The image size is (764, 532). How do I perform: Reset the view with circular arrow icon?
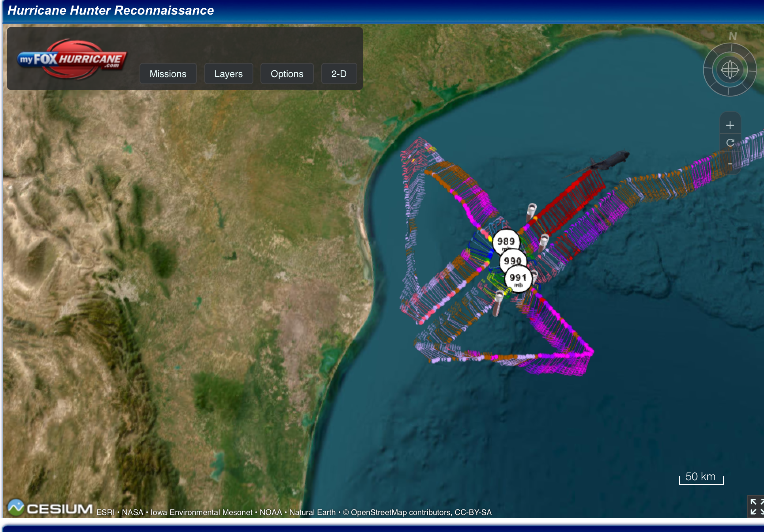[x=730, y=143]
